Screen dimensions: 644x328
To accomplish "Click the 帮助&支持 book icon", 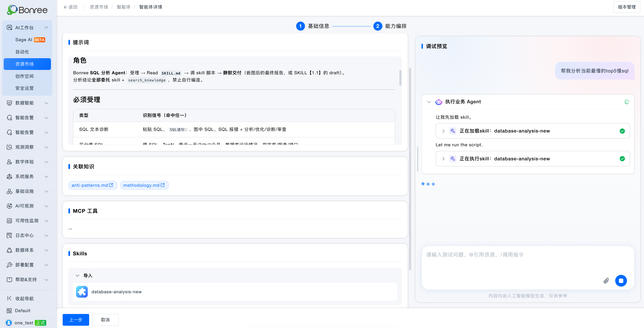I will click(x=9, y=279).
